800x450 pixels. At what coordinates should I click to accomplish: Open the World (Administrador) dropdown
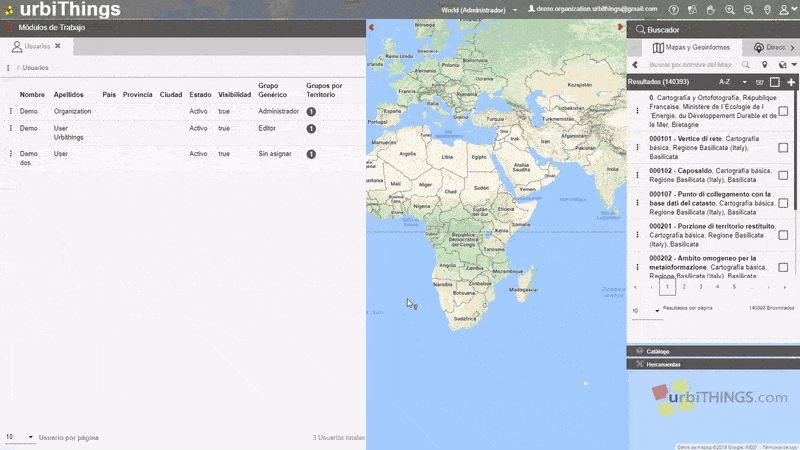479,10
